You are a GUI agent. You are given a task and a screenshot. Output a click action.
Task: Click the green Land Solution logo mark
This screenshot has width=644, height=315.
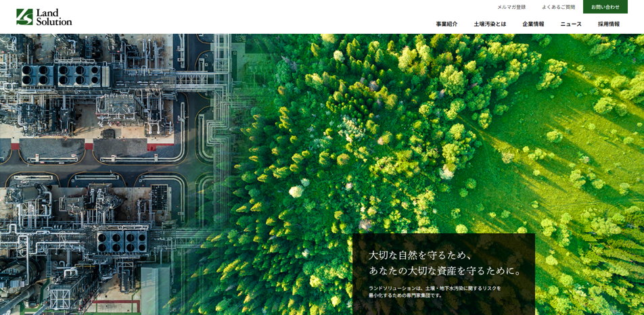[24, 17]
